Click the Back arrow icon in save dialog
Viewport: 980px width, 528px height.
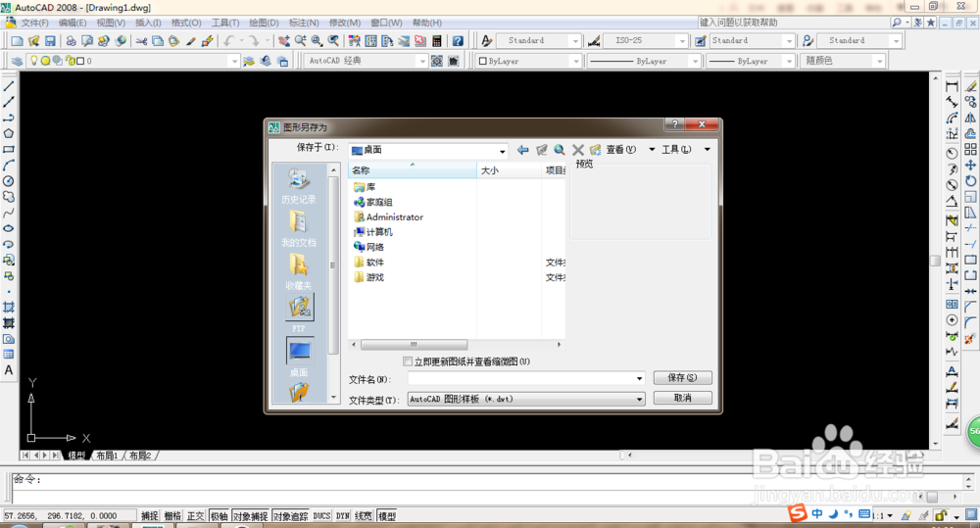(x=523, y=149)
